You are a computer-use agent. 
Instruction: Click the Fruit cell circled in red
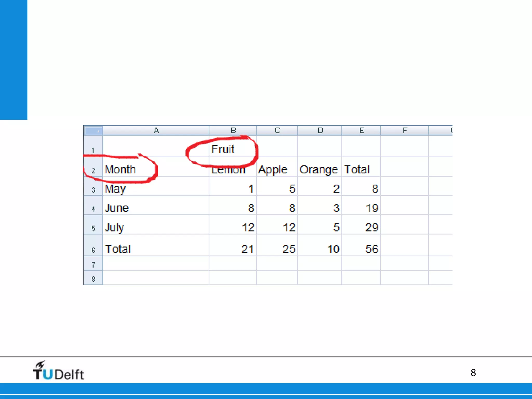point(223,149)
